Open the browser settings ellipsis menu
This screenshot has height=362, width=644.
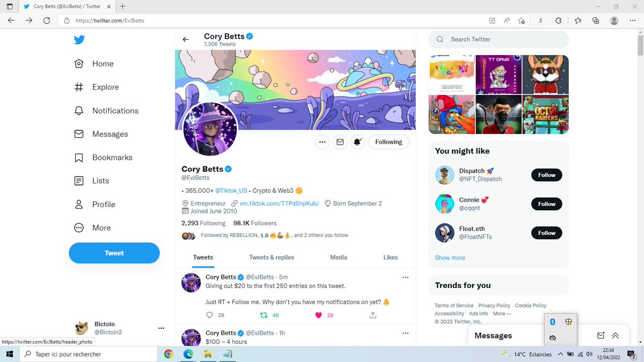(x=633, y=20)
